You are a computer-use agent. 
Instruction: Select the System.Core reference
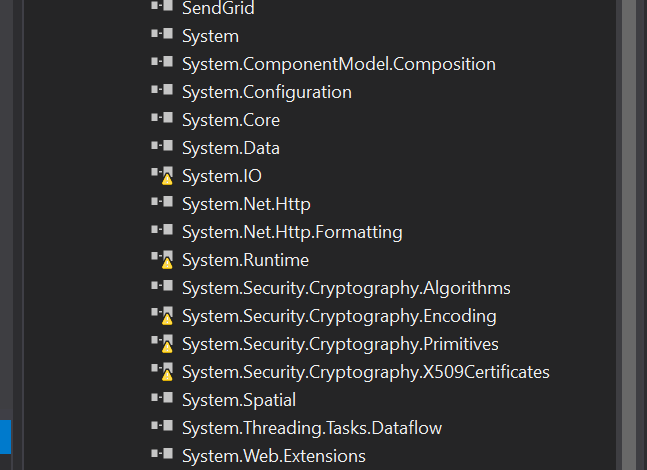click(231, 120)
